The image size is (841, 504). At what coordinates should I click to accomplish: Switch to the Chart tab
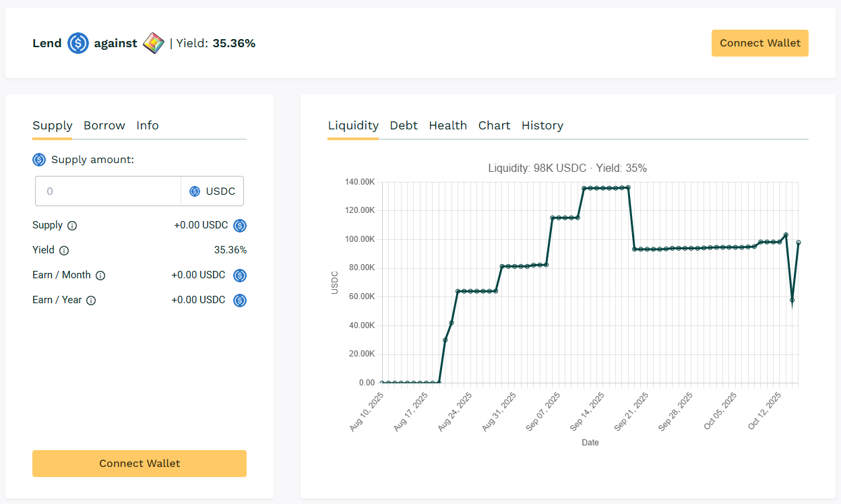[x=495, y=125]
